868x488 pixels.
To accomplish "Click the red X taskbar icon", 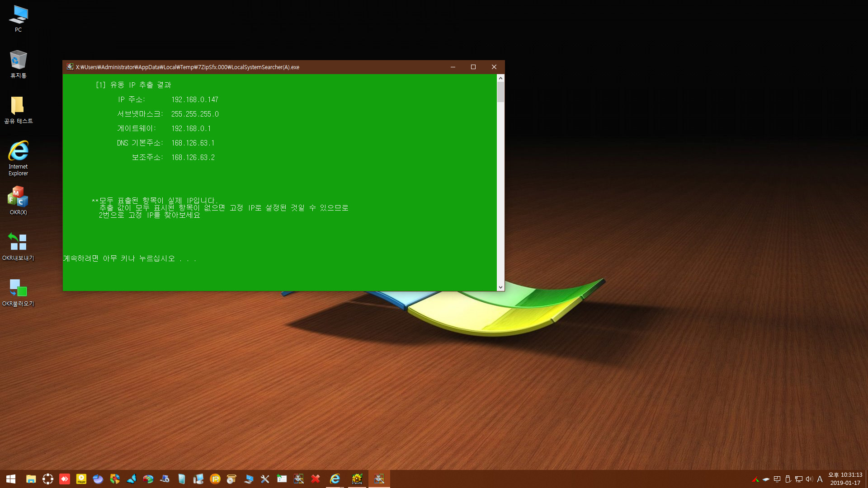I will (x=316, y=479).
